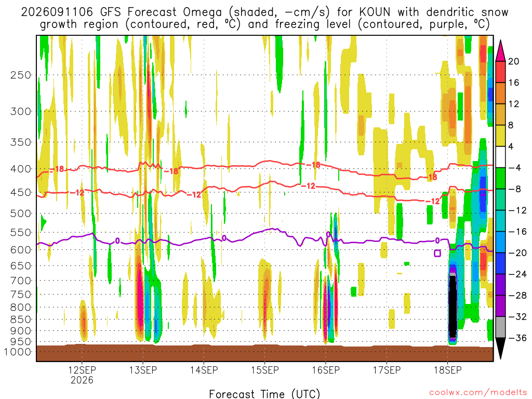Select the gray colorbar segment near -32
Viewport: 532px width, 399px height.
pyautogui.click(x=500, y=327)
